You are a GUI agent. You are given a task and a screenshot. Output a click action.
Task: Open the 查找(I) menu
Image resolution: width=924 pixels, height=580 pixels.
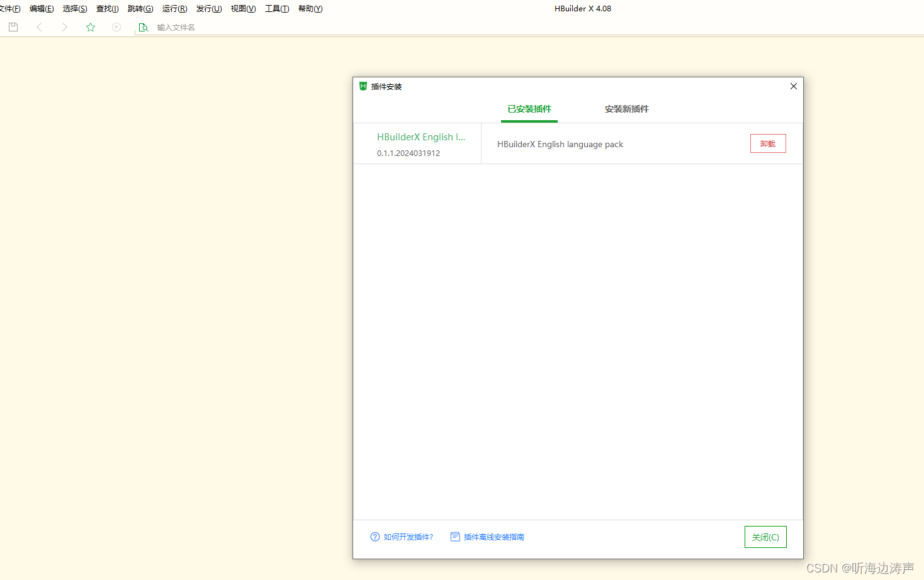point(107,9)
